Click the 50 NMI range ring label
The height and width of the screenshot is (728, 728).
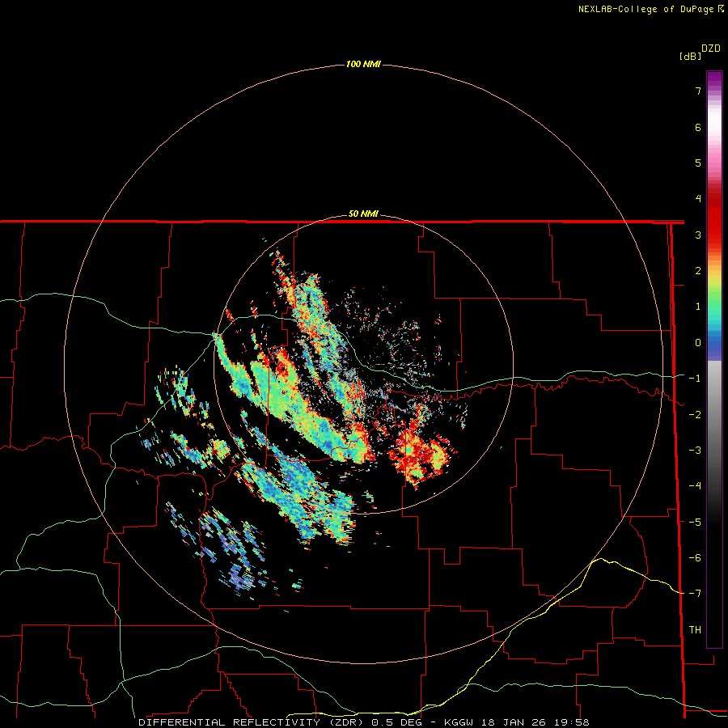coord(363,214)
